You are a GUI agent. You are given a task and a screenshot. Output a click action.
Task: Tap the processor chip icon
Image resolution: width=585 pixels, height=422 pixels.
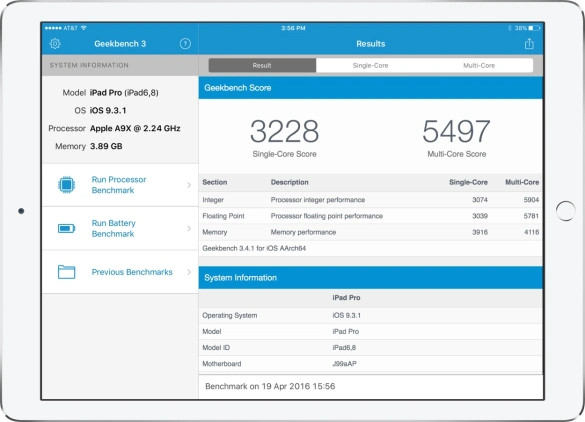pyautogui.click(x=66, y=185)
